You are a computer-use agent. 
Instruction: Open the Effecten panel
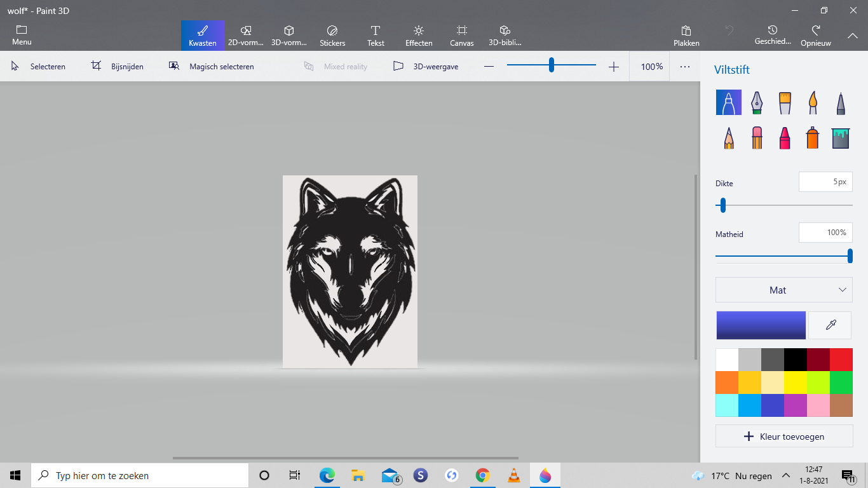pos(418,35)
